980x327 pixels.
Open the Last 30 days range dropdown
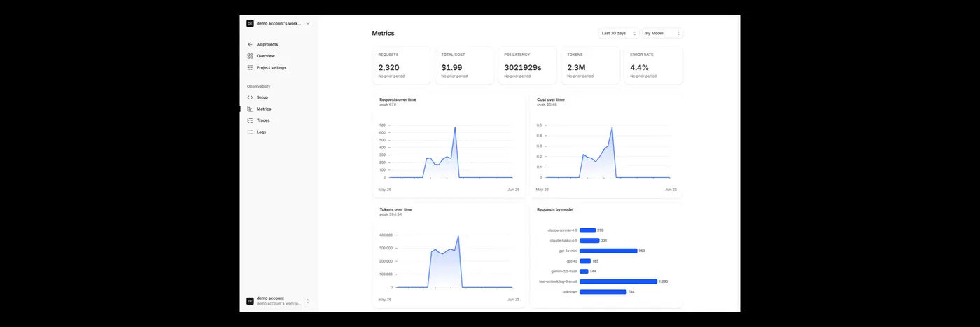pos(619,33)
